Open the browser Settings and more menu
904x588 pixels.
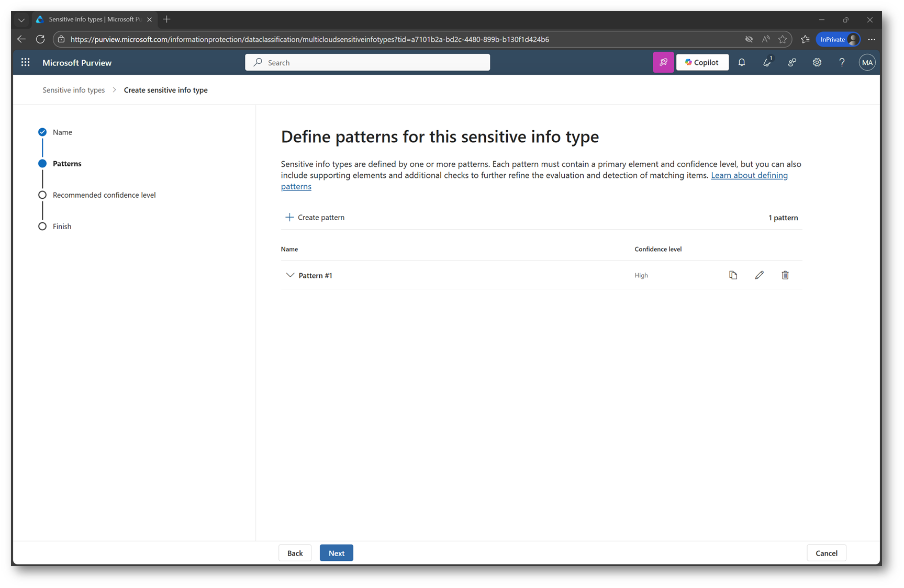[872, 39]
